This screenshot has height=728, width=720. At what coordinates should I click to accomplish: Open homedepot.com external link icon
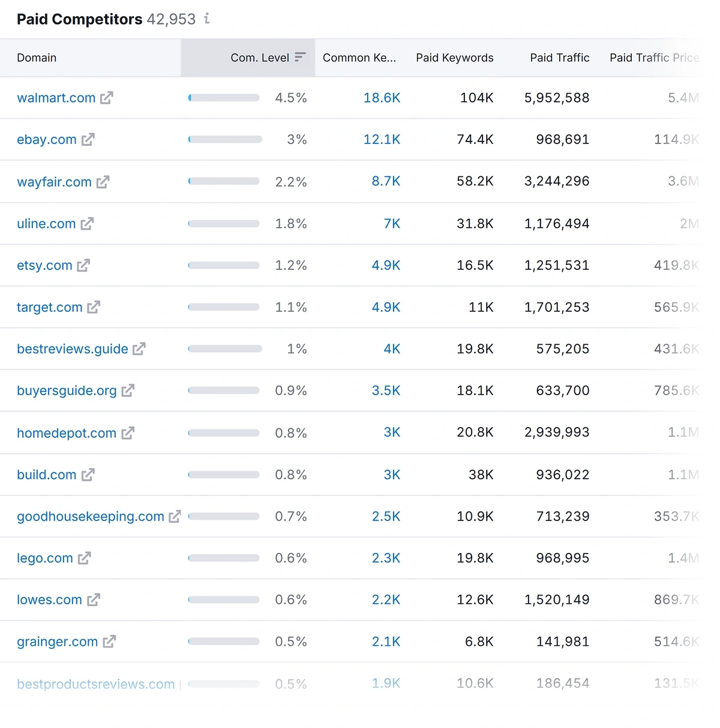pyautogui.click(x=128, y=433)
